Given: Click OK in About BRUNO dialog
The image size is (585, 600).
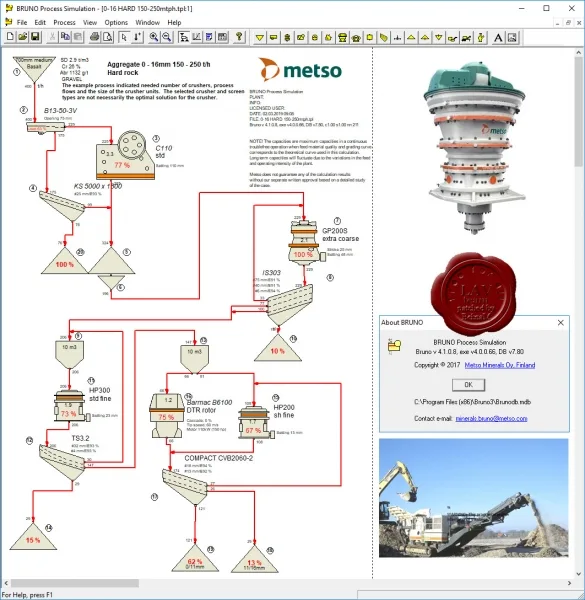Looking at the screenshot, I should [x=468, y=385].
